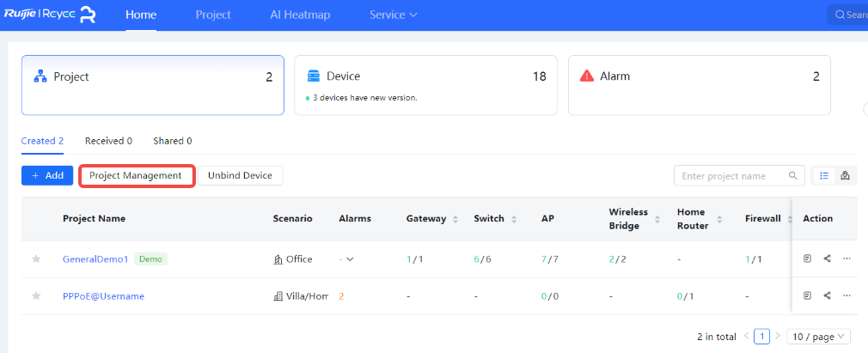Click the Enter project name field
Screen dimensions: 868x353
[730, 176]
